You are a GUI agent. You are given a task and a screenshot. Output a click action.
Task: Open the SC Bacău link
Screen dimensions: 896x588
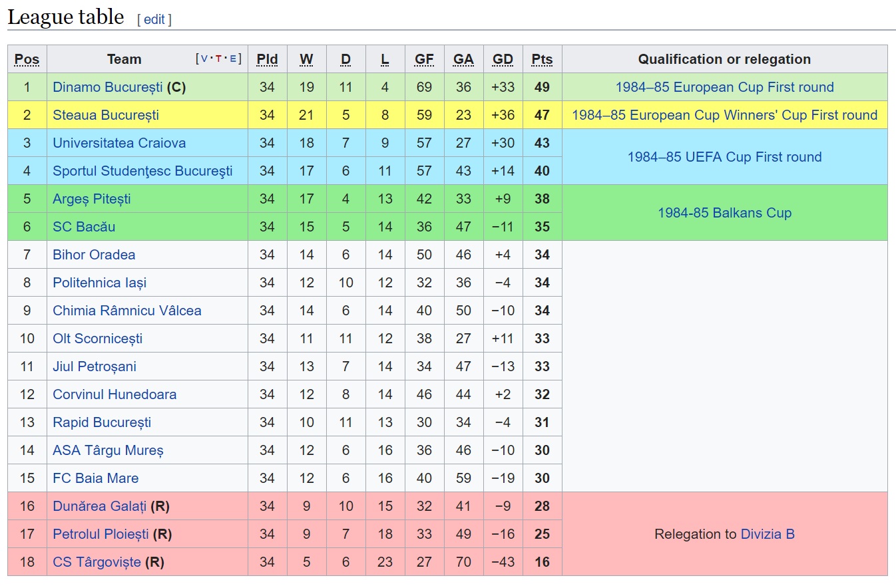pyautogui.click(x=84, y=227)
